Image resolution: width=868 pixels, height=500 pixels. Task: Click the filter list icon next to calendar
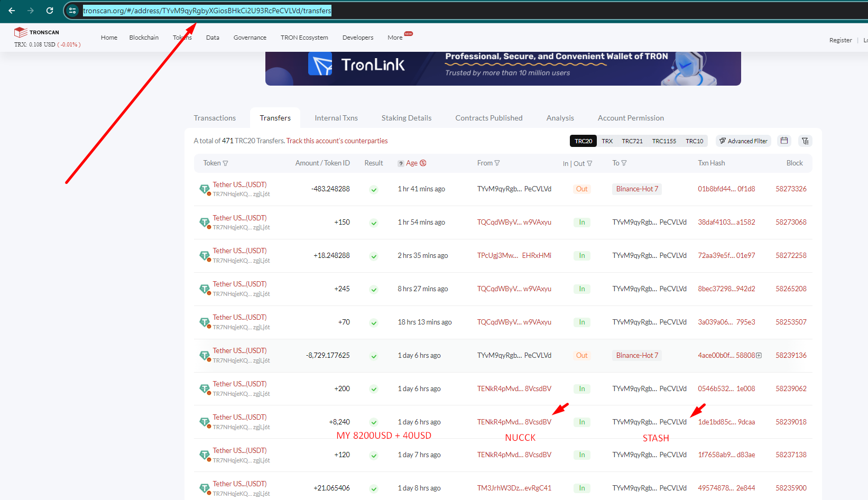pos(805,141)
